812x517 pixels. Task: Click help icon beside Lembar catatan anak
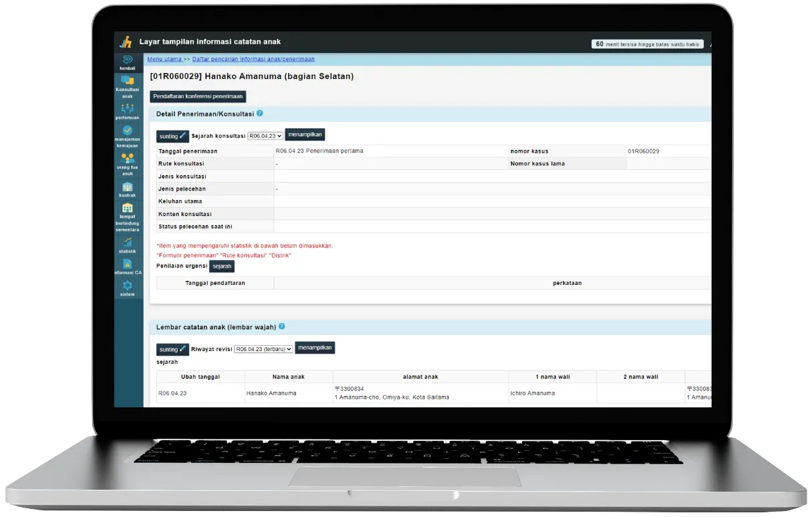(x=281, y=326)
